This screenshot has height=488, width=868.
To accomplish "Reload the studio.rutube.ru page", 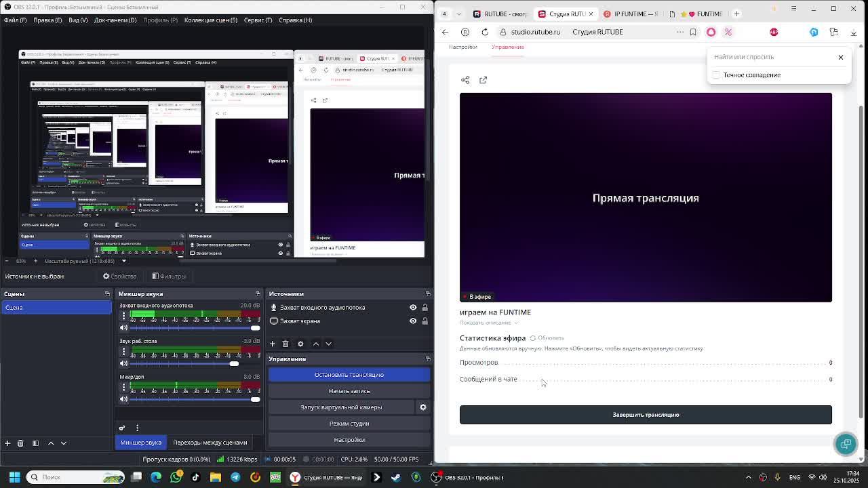I will (485, 32).
